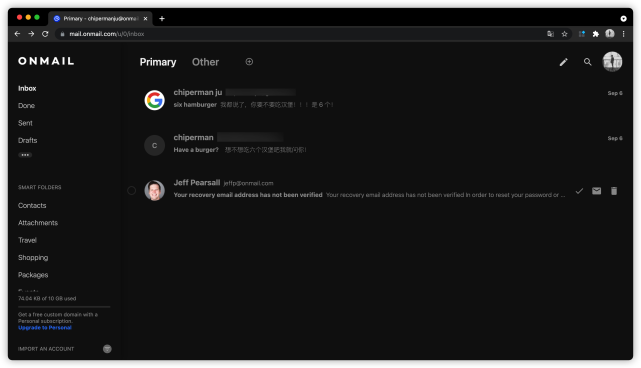Open the Chrome three-dot menu
Viewport: 641px width, 368px height.
point(623,34)
